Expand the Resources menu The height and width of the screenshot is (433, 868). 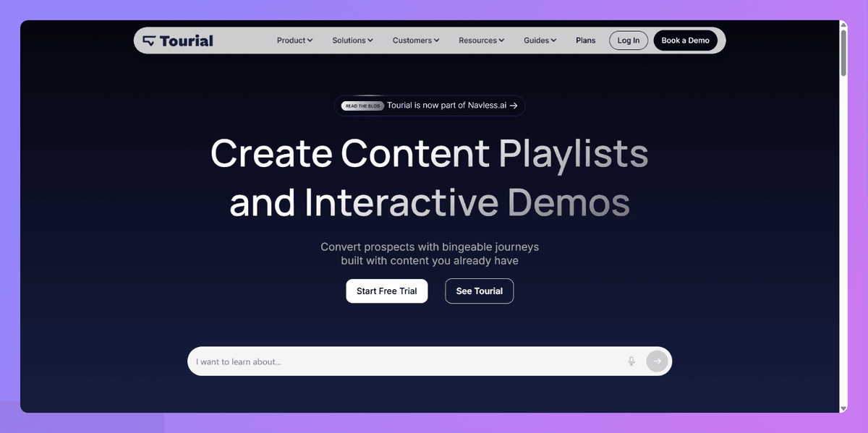481,40
